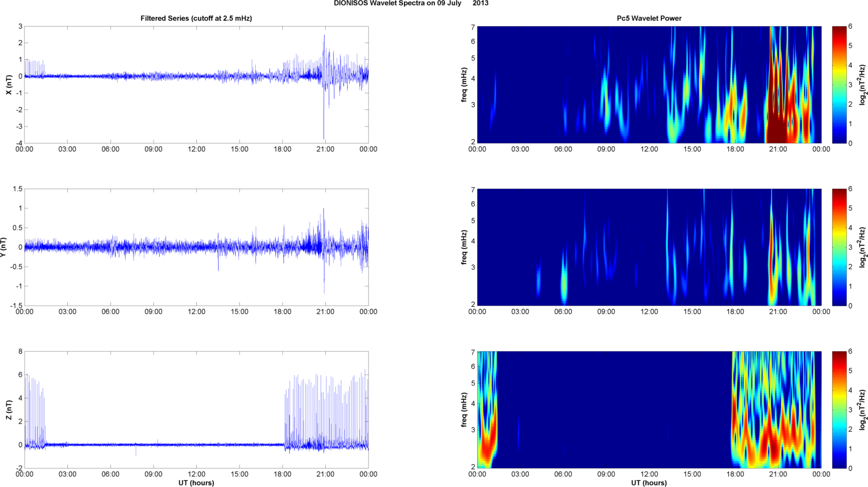Open the Y component time series plot

pos(196,247)
